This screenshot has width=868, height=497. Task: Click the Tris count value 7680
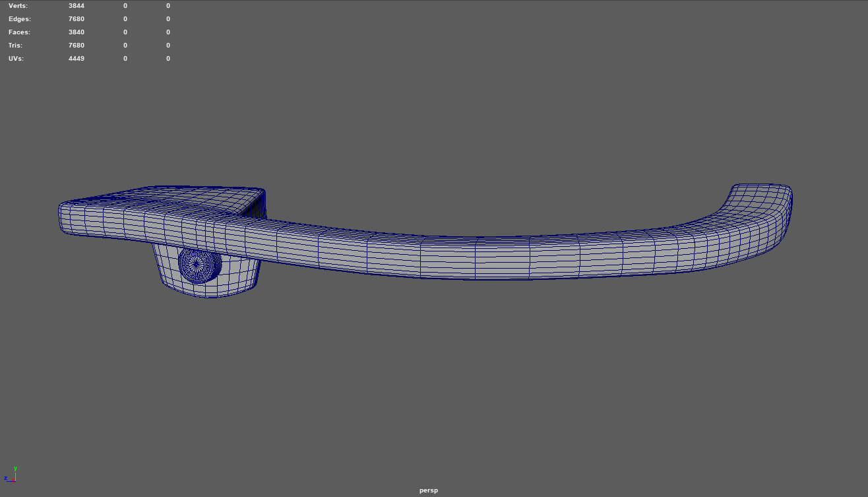click(x=77, y=45)
